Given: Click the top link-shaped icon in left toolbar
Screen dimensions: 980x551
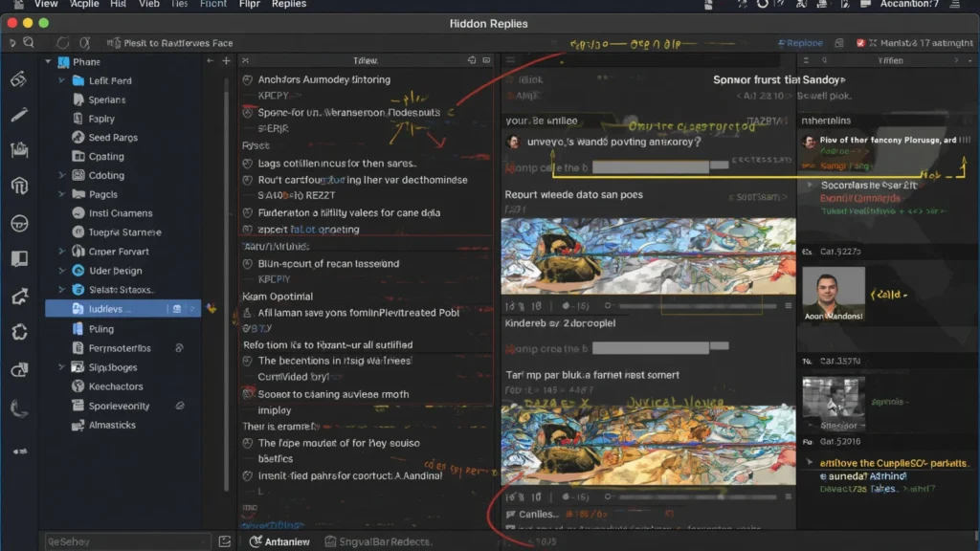Looking at the screenshot, I should click(19, 79).
